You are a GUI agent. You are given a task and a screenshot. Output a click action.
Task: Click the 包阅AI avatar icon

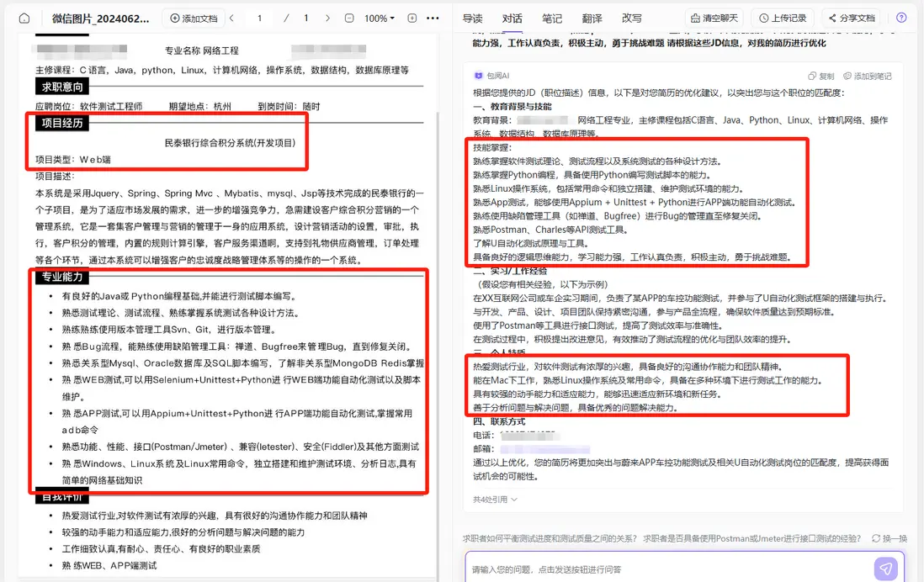[x=479, y=76]
